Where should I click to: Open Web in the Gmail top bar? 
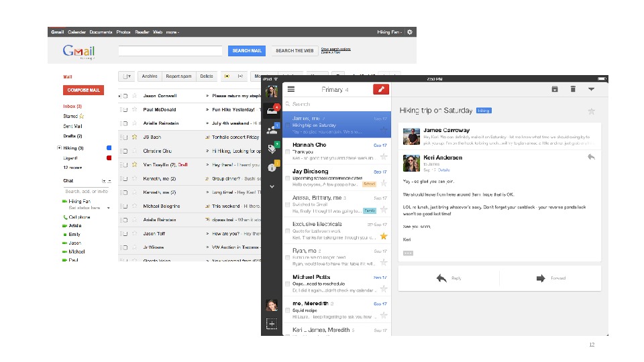click(158, 32)
